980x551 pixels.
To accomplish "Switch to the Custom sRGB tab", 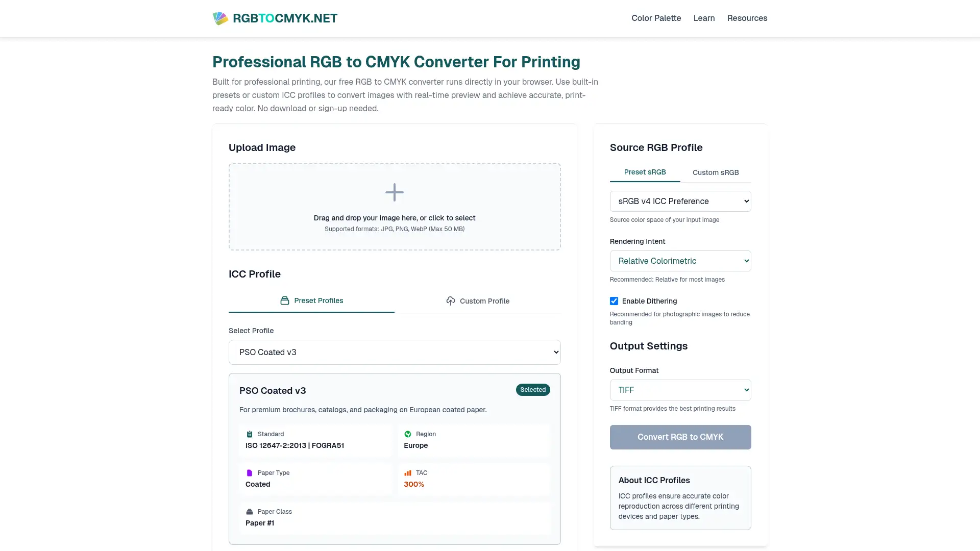I will click(x=716, y=172).
